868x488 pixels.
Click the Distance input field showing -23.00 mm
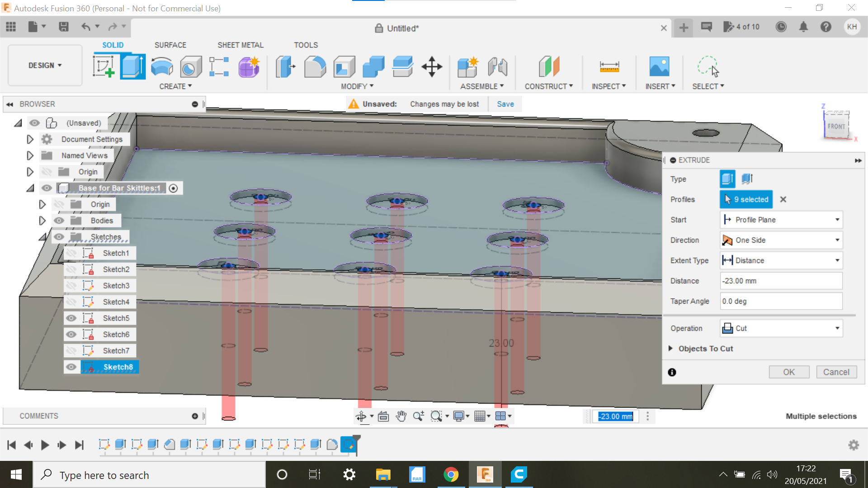pyautogui.click(x=781, y=281)
